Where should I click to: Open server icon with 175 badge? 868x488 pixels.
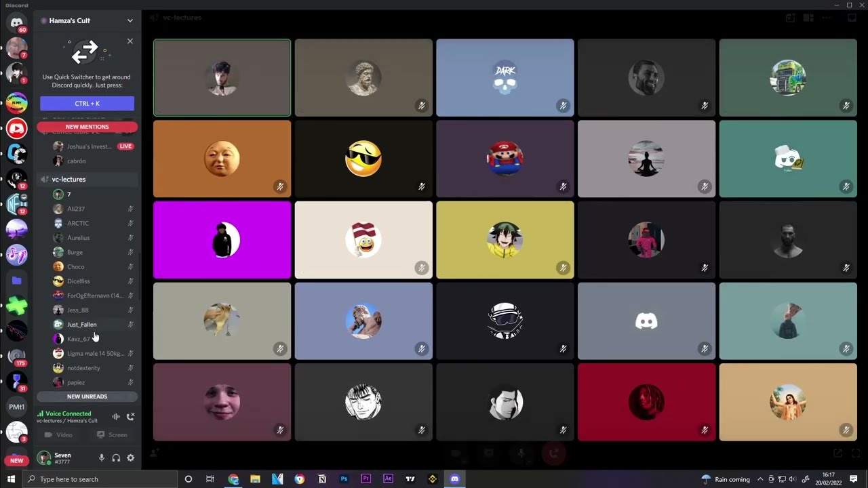coord(17,357)
